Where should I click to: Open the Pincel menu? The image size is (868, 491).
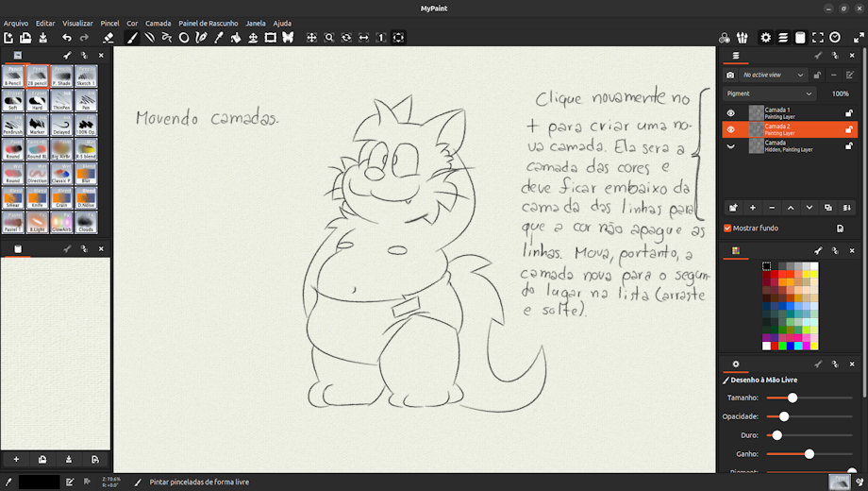[x=109, y=23]
